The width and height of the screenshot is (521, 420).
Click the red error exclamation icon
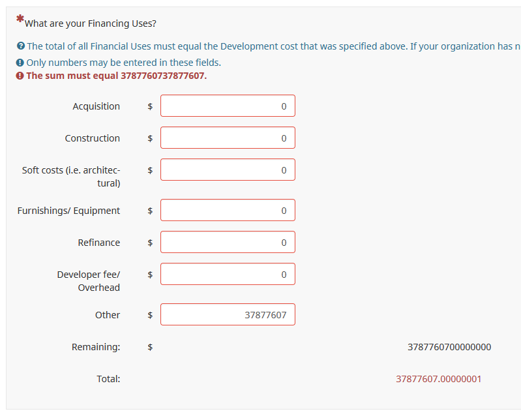(x=20, y=76)
